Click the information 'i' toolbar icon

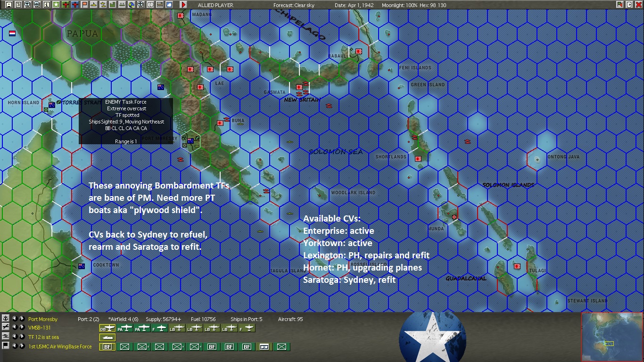pyautogui.click(x=46, y=5)
